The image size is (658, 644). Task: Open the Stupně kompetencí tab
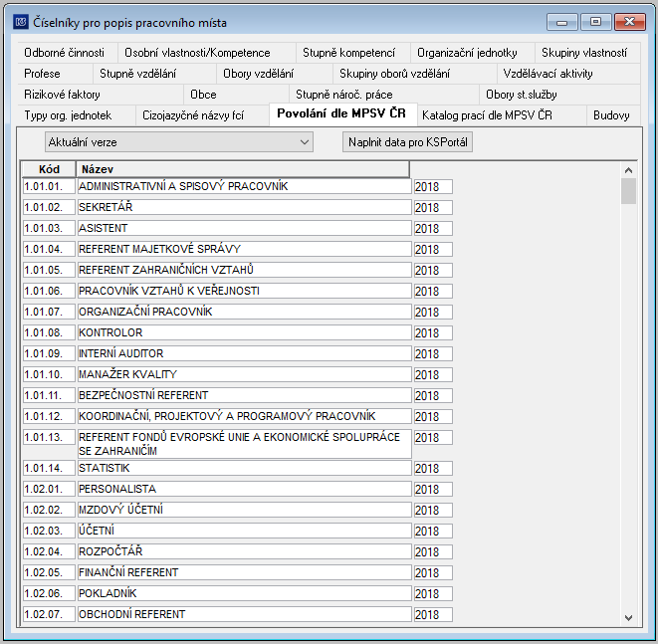click(x=348, y=53)
